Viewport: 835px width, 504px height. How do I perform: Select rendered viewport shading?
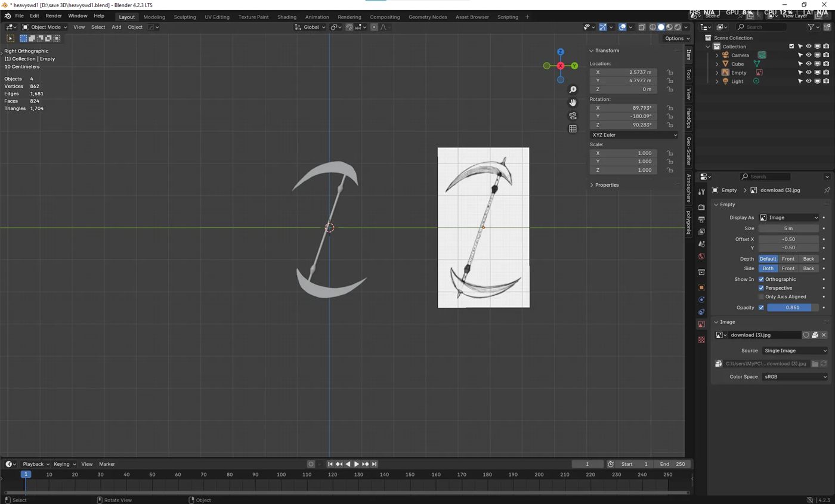point(678,27)
